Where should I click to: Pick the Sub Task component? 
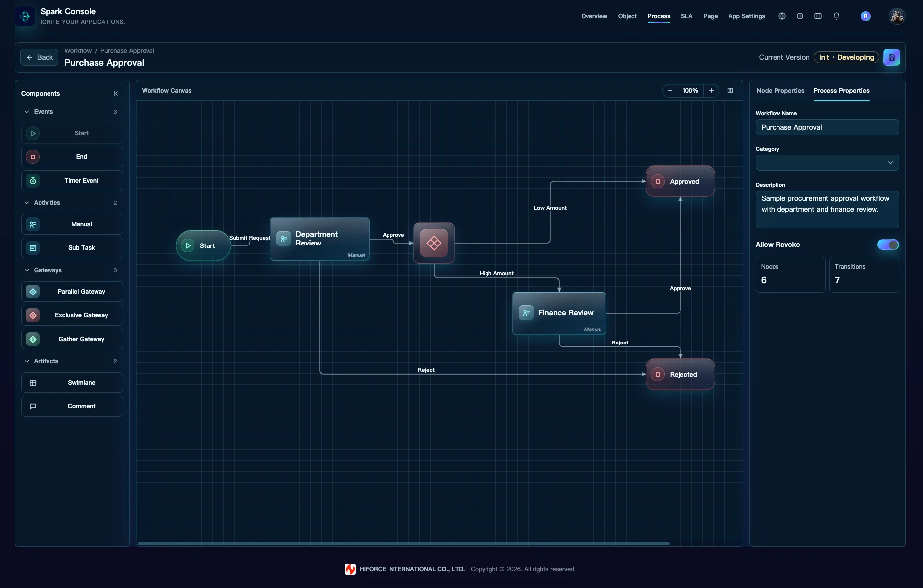click(72, 248)
